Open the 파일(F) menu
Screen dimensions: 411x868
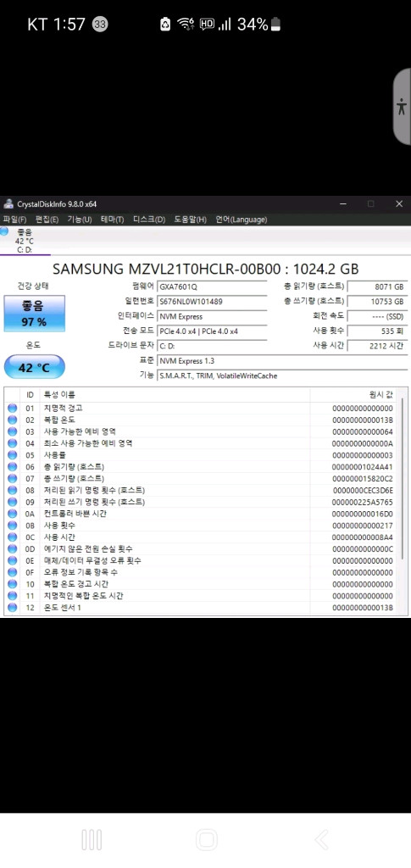(x=14, y=220)
